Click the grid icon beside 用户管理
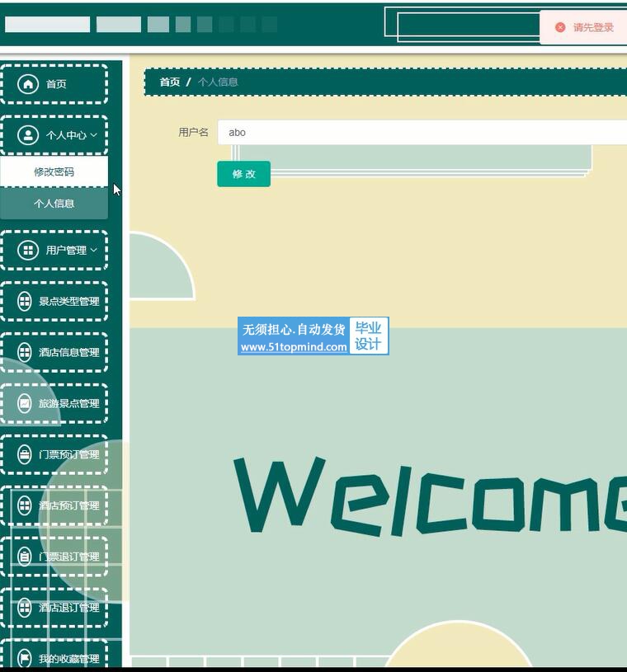 (x=28, y=251)
